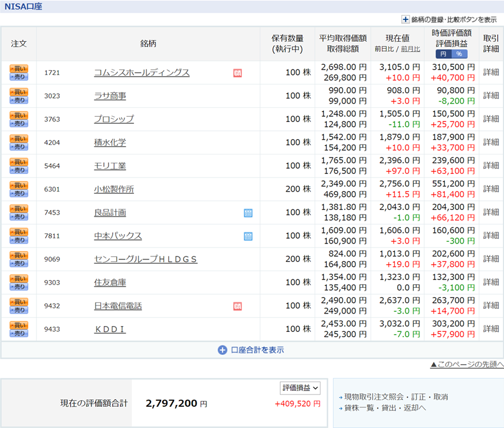The image size is (504, 428).
Task: Open 日本電信電話 stock page
Action: tap(118, 306)
